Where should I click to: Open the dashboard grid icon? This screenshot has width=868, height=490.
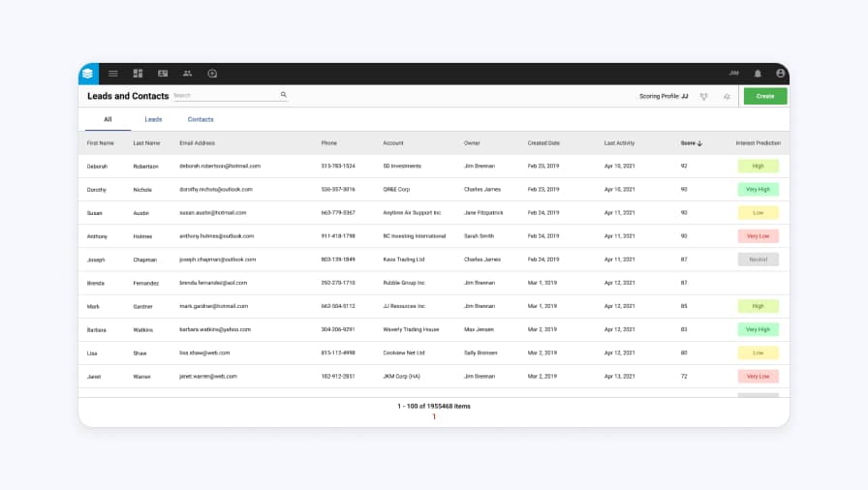tap(138, 74)
